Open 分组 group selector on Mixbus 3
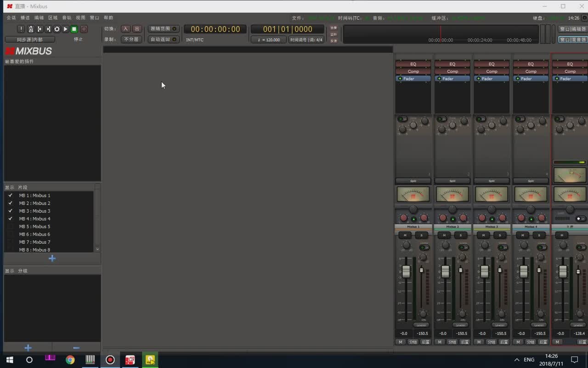 [492, 342]
